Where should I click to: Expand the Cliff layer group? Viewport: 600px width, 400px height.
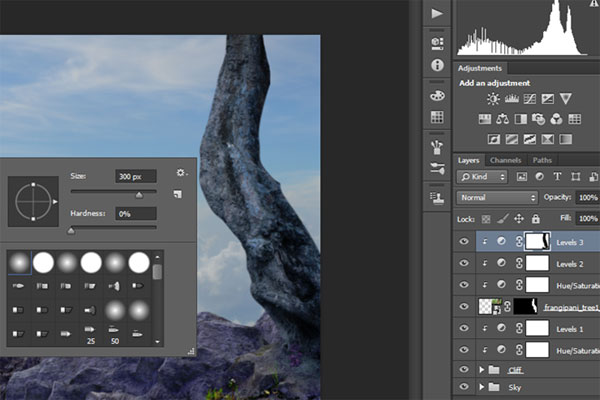click(x=482, y=369)
